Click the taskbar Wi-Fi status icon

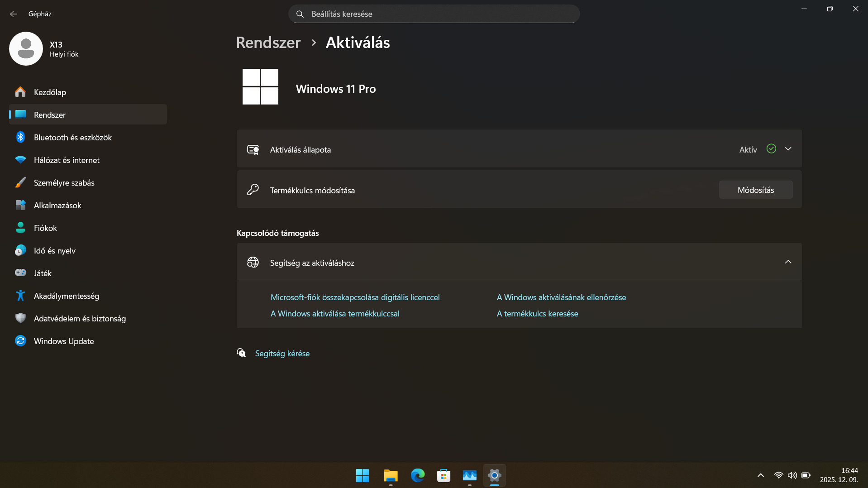pyautogui.click(x=778, y=475)
